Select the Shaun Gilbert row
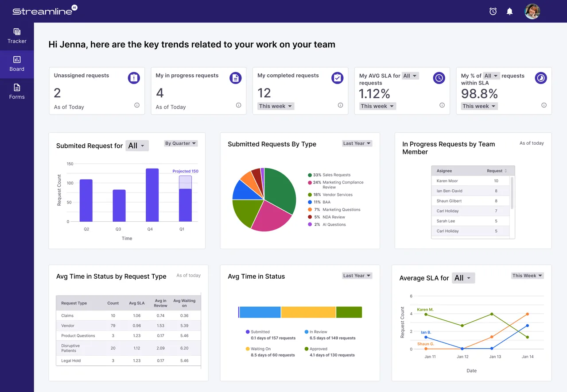The image size is (567, 392). (470, 201)
